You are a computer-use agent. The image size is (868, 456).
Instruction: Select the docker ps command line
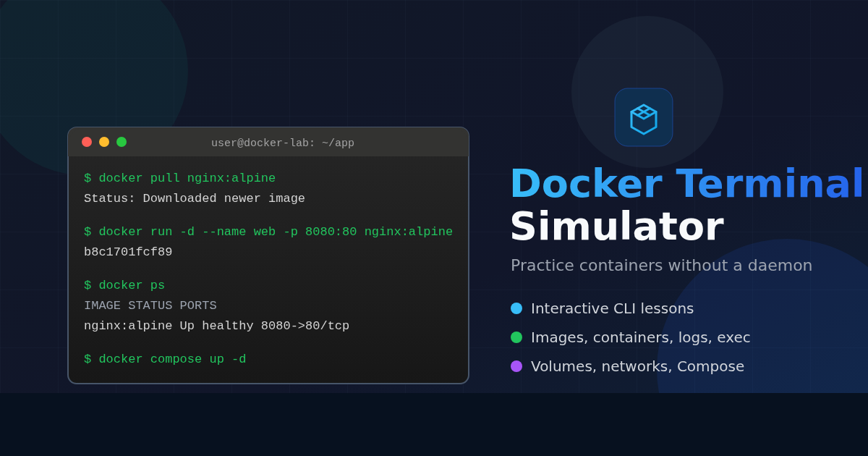(124, 285)
